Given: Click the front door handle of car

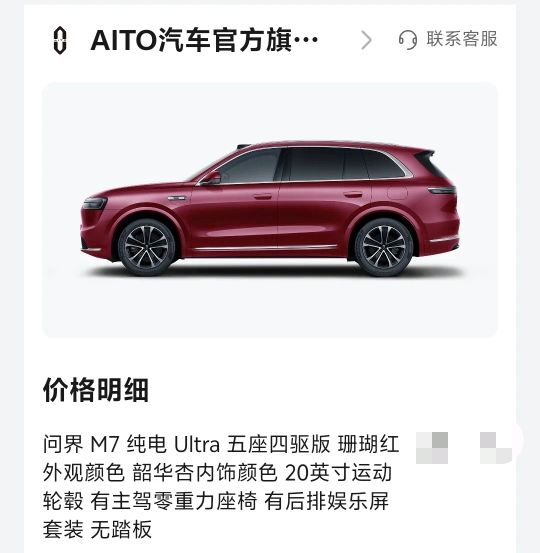Looking at the screenshot, I should (x=263, y=196).
